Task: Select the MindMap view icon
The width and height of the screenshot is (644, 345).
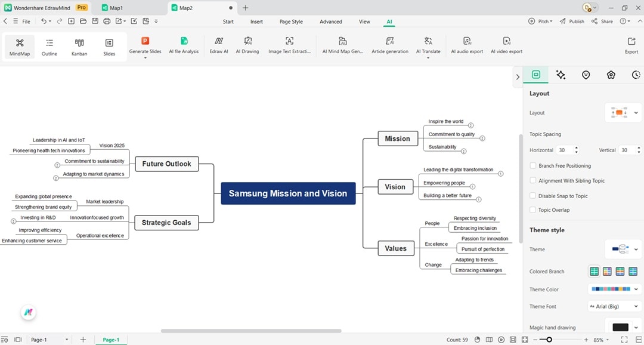Action: tap(19, 46)
